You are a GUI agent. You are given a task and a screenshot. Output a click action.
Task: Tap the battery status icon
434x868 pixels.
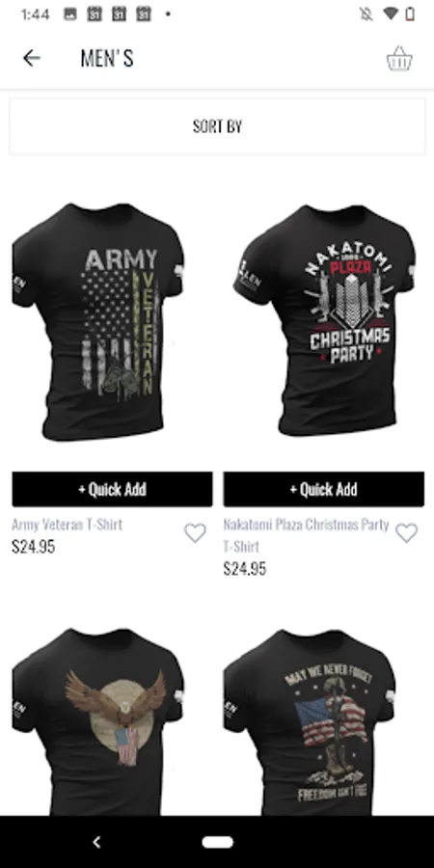click(410, 14)
